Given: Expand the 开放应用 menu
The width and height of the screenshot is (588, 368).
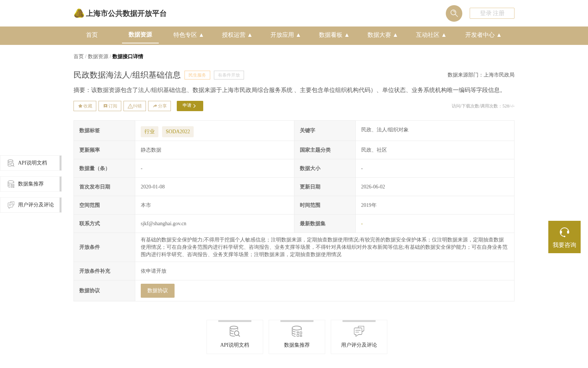Looking at the screenshot, I should click(286, 35).
